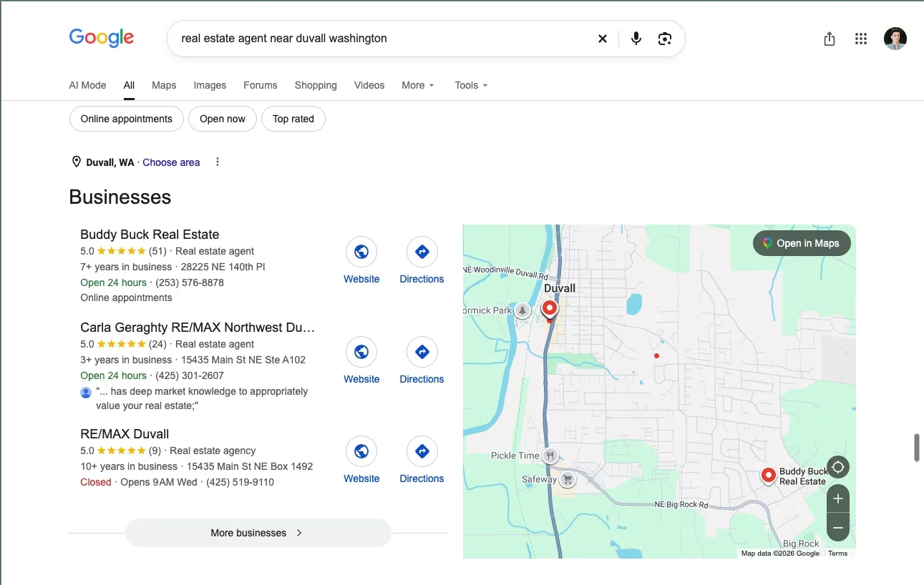924x585 pixels.
Task: Open Google Lens image search icon
Action: coord(665,39)
